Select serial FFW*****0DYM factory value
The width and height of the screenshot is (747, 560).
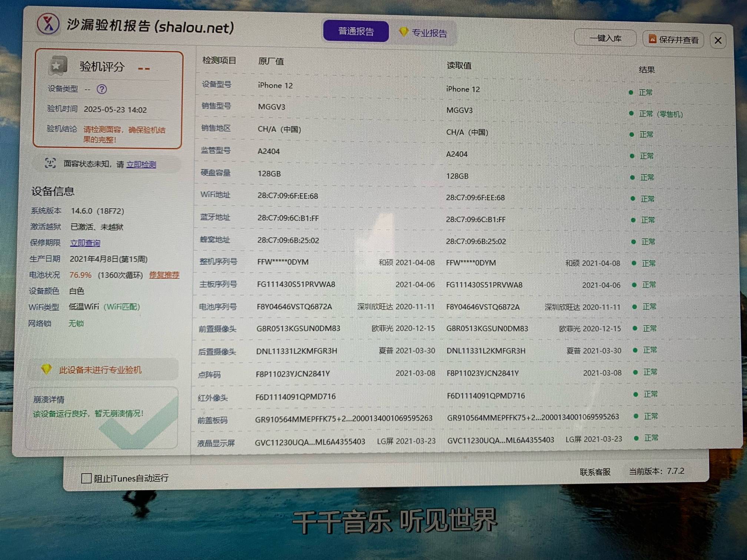tap(283, 262)
